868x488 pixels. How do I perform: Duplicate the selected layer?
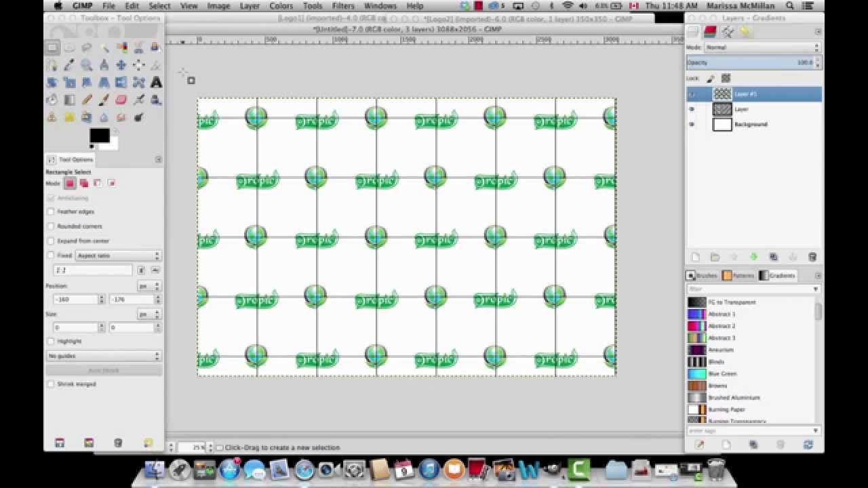tap(773, 257)
